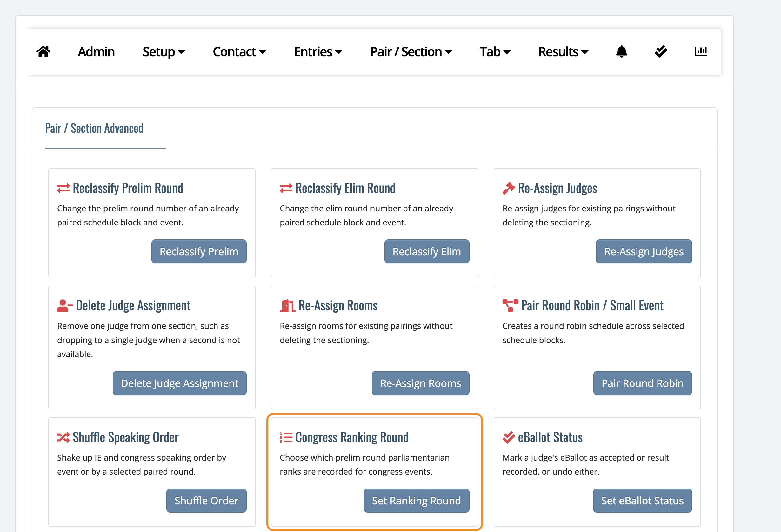Expand the Setup dropdown menu

click(x=164, y=52)
